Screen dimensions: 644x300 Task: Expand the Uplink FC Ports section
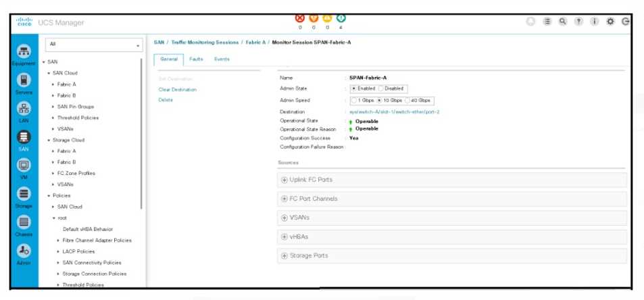click(284, 180)
